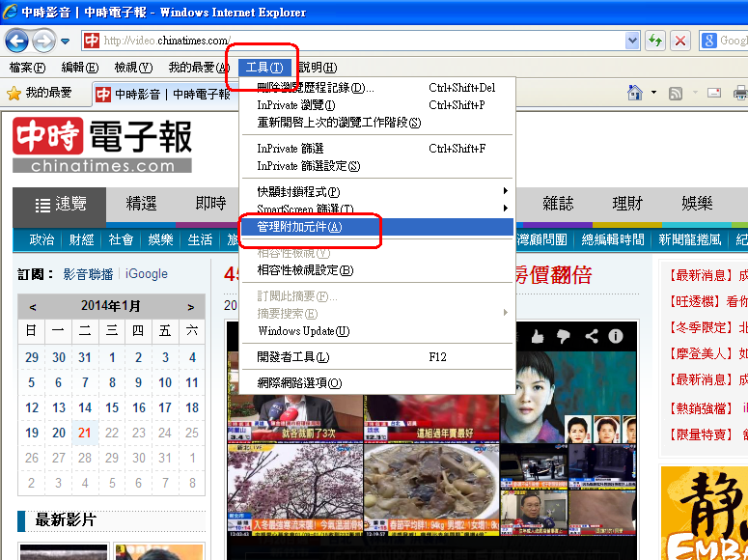Click the Print icon in the command bar
748x560 pixels.
741,93
